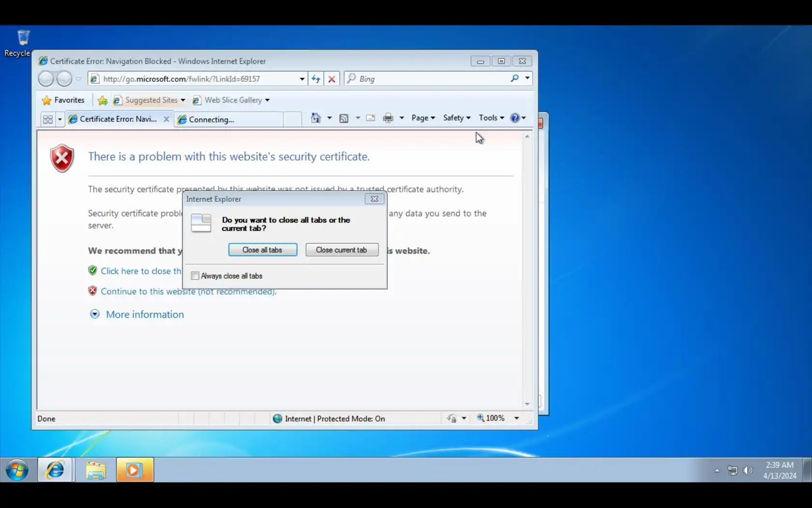This screenshot has height=508, width=812.
Task: Click the RSS Feeds toolbar icon
Action: (344, 118)
